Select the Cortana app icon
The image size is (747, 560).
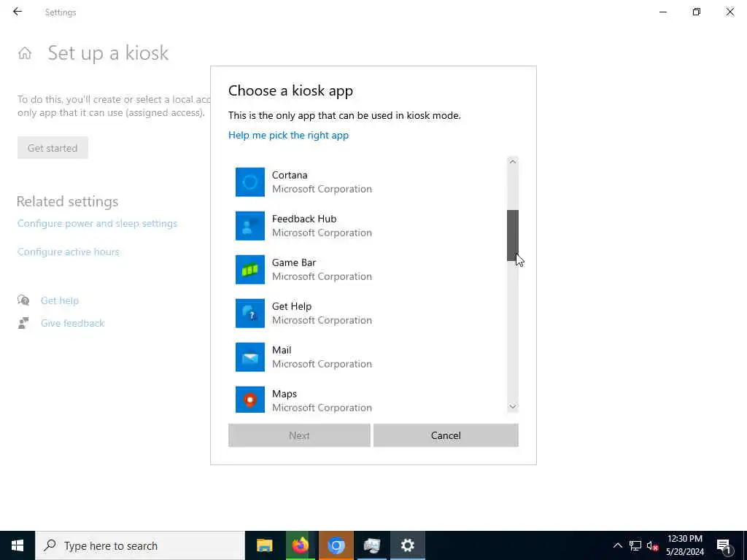[x=250, y=182]
